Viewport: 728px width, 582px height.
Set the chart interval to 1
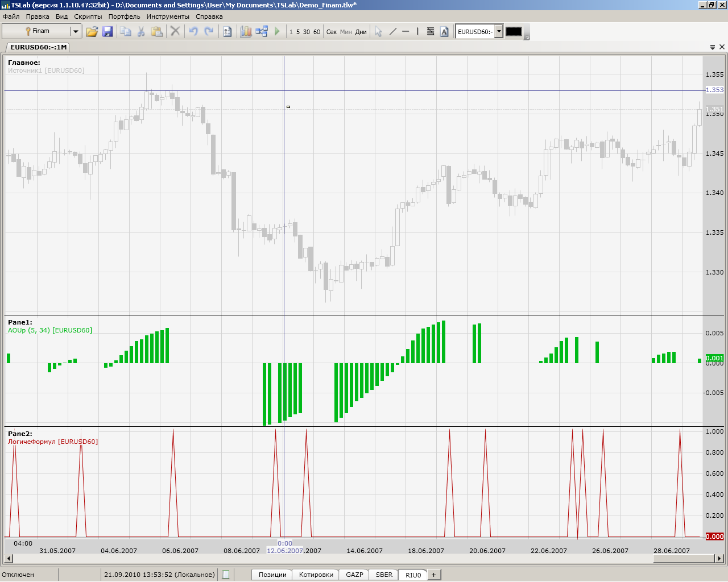(x=291, y=32)
